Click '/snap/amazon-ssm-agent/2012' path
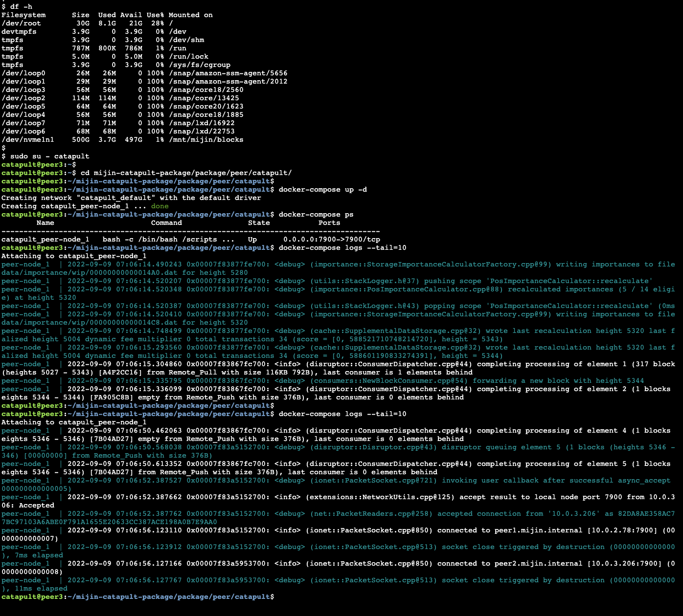 [x=228, y=81]
